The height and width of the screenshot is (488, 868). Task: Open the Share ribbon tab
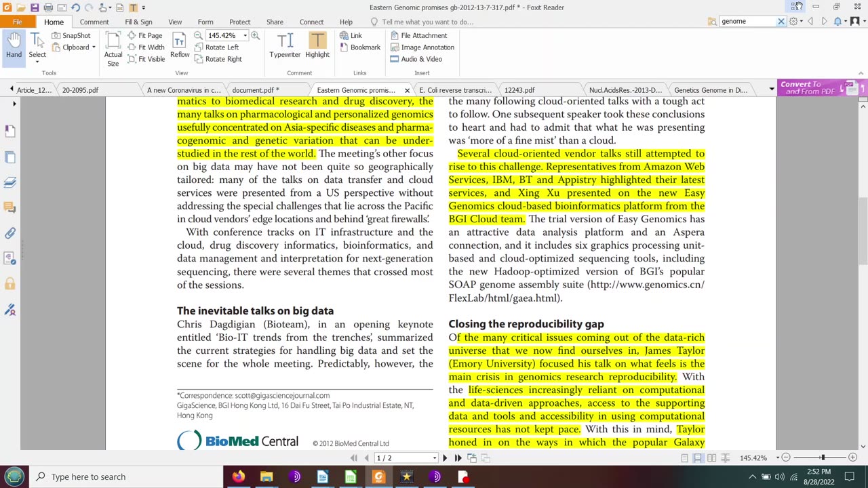pyautogui.click(x=275, y=22)
